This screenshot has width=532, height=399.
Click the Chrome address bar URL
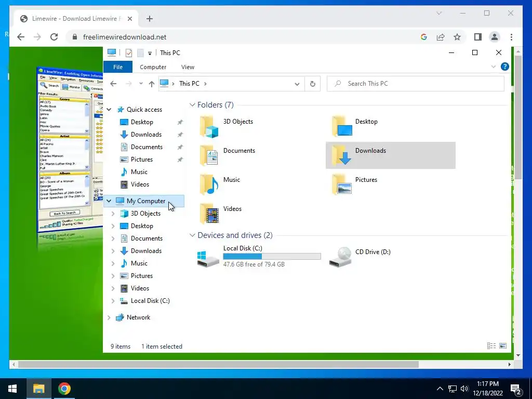pos(125,37)
